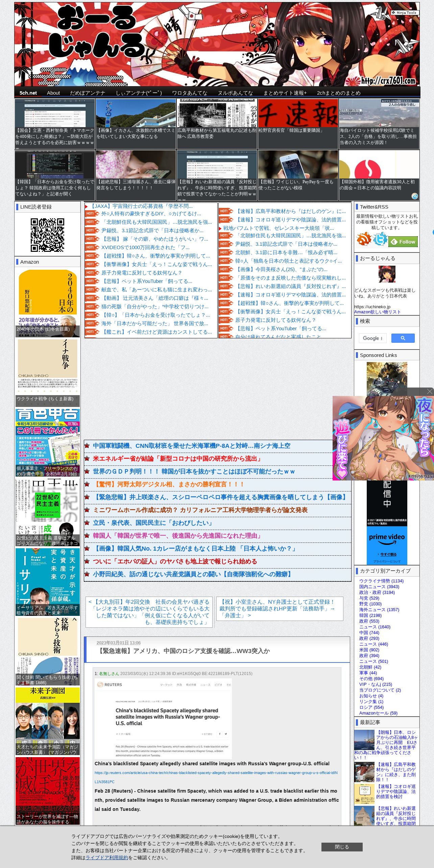
Task: Open the ウクライナ情勢 (1134) category
Action: [381, 581]
